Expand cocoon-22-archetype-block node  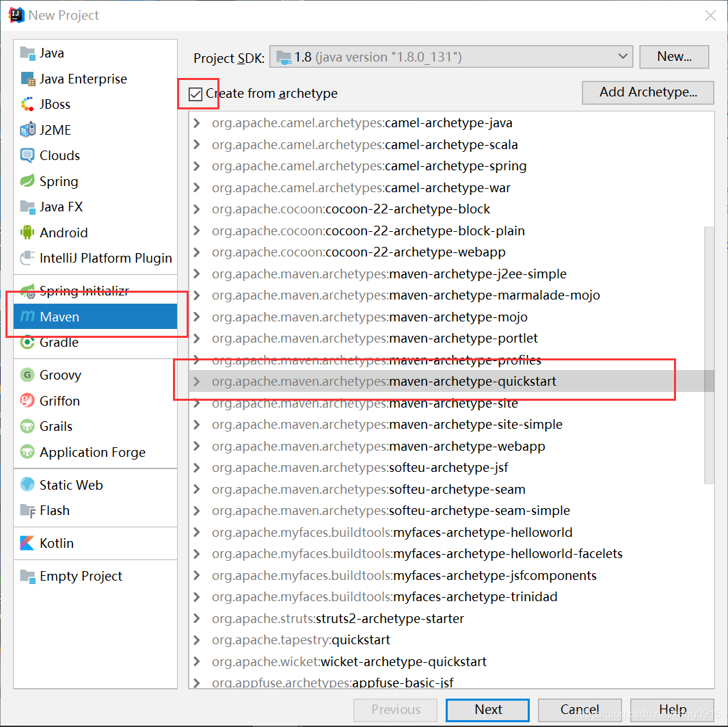tap(197, 209)
